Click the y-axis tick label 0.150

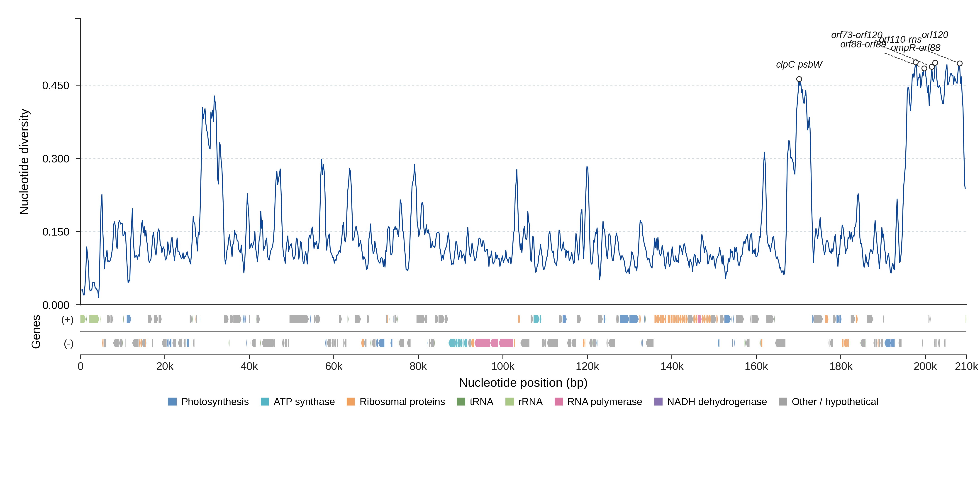point(56,232)
